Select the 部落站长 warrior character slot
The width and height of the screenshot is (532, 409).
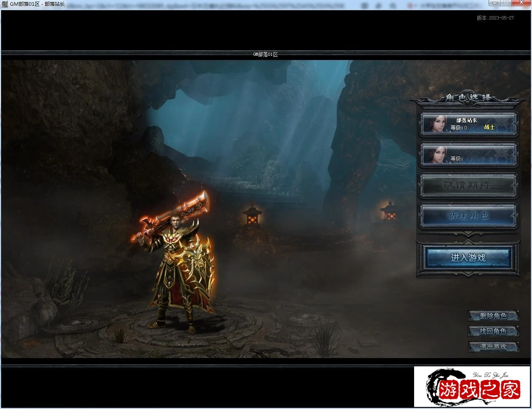coord(468,123)
